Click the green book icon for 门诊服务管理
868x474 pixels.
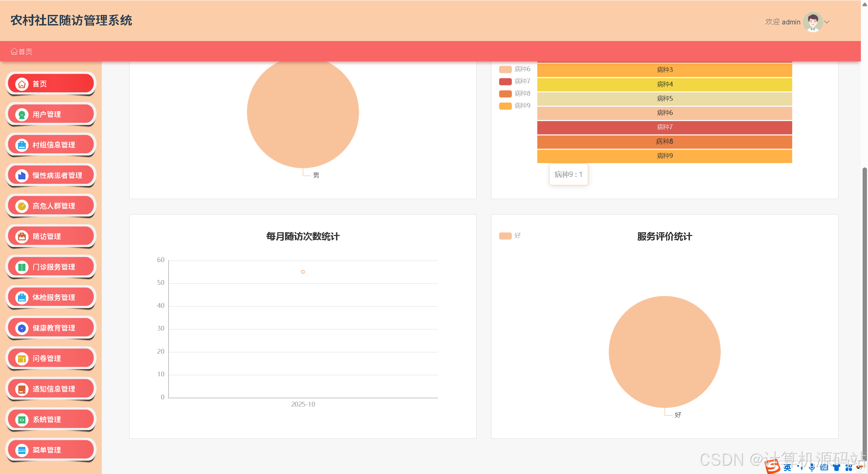(22, 267)
